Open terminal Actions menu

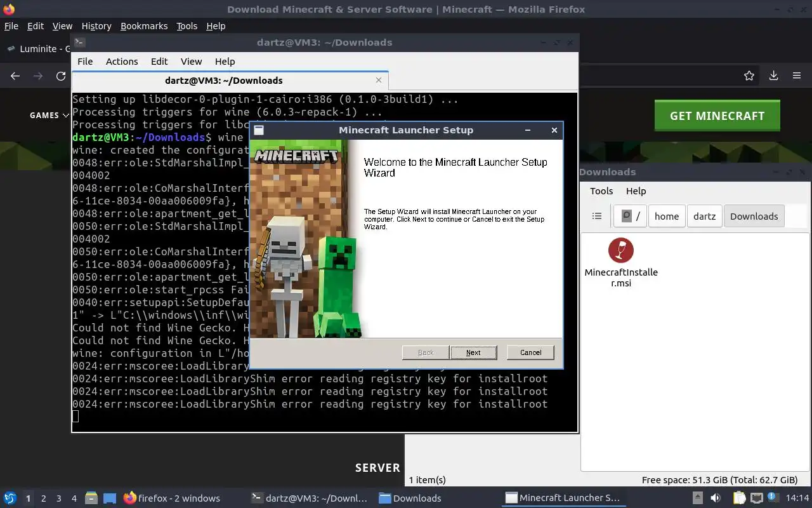pyautogui.click(x=122, y=62)
